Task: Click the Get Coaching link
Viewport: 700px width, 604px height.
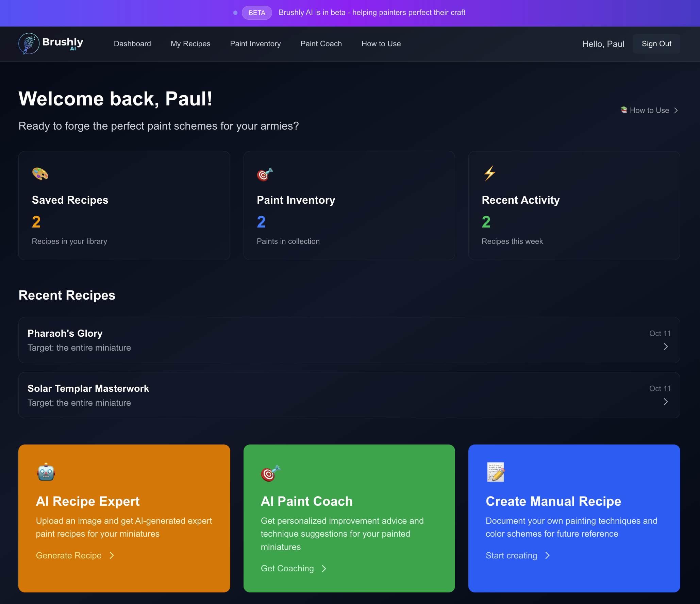Action: [x=287, y=568]
